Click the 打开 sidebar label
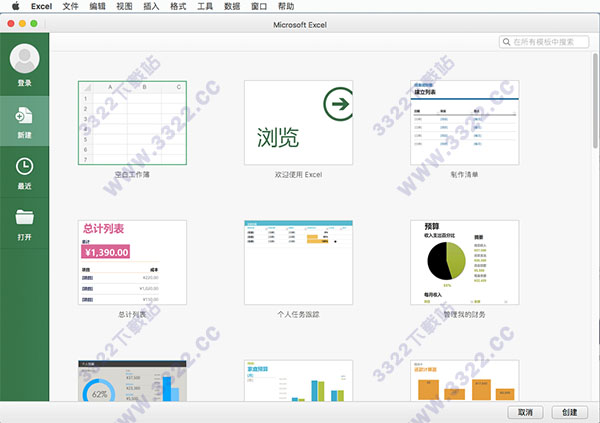 [x=24, y=237]
